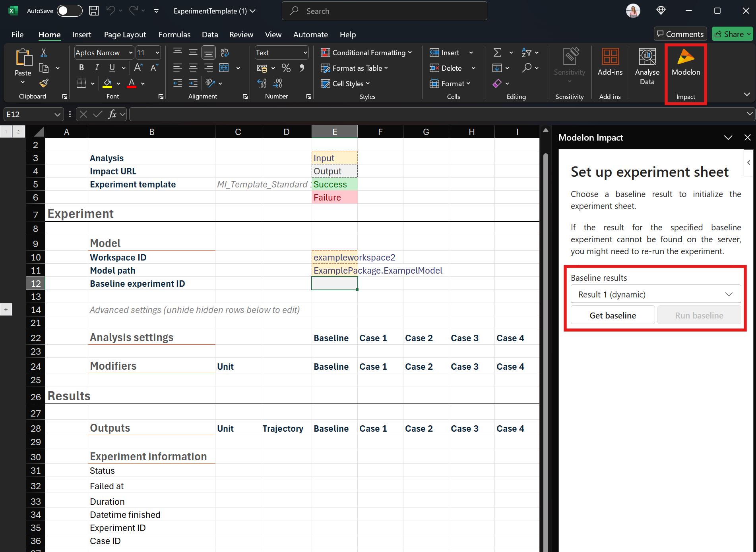Click the Decrease Decimal icon

[277, 83]
